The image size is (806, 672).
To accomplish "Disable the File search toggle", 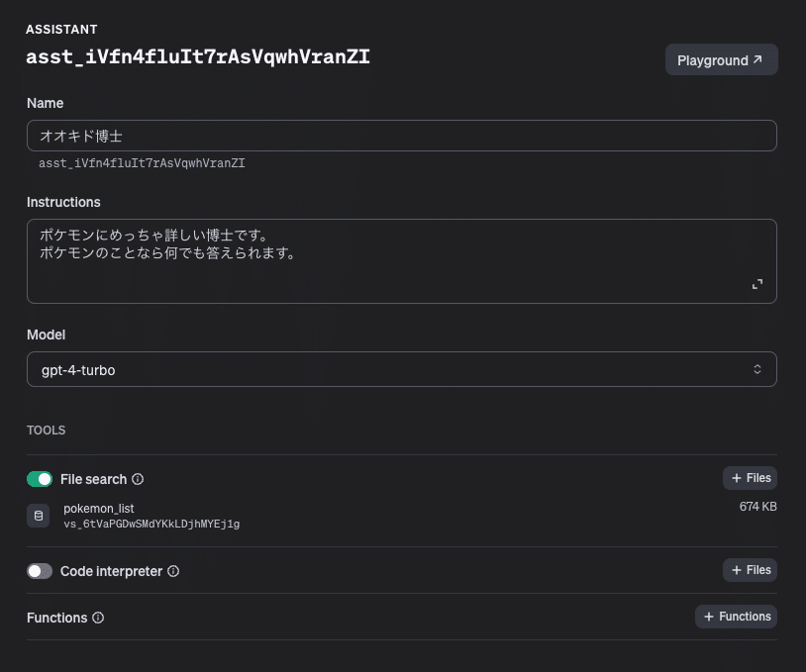I will click(x=39, y=478).
